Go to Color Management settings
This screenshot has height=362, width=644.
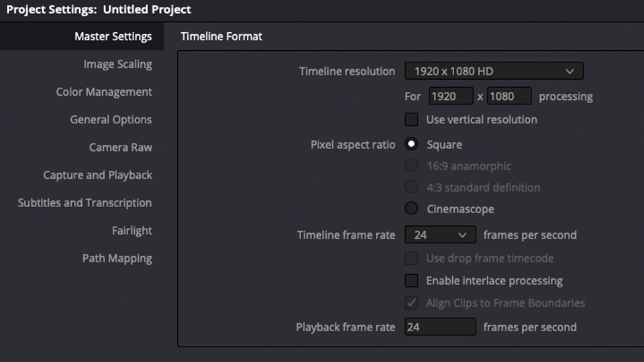point(104,92)
